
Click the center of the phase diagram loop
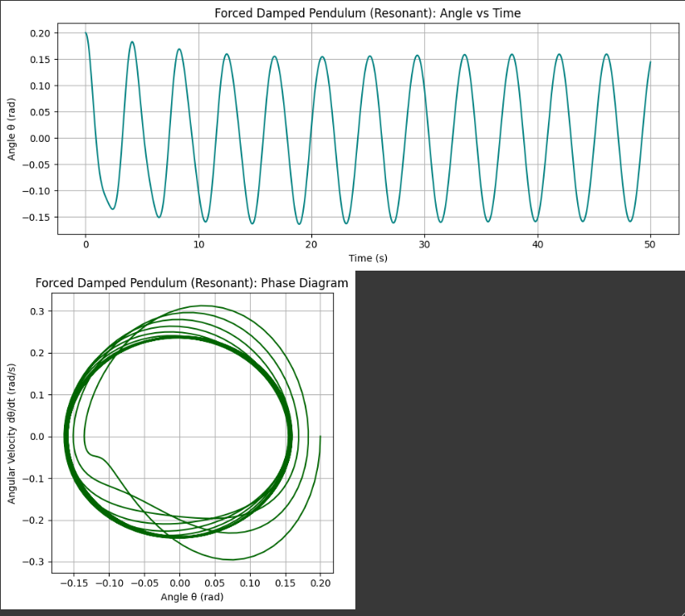click(x=181, y=436)
